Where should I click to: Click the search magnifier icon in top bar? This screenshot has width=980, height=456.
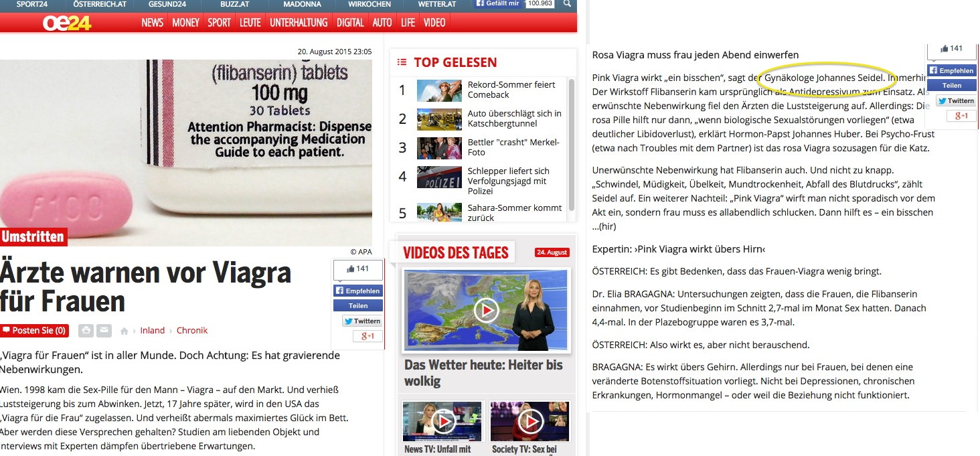(567, 4)
